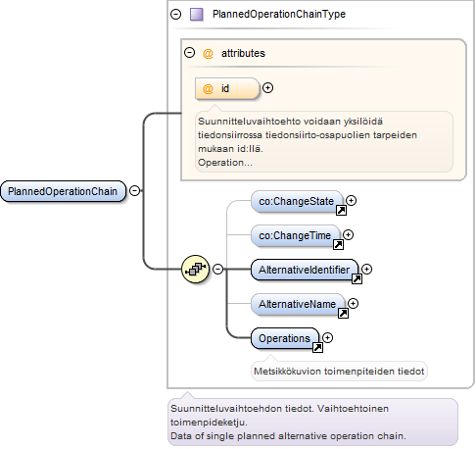The image size is (476, 449).
Task: Expand the id attribute
Action: click(267, 88)
